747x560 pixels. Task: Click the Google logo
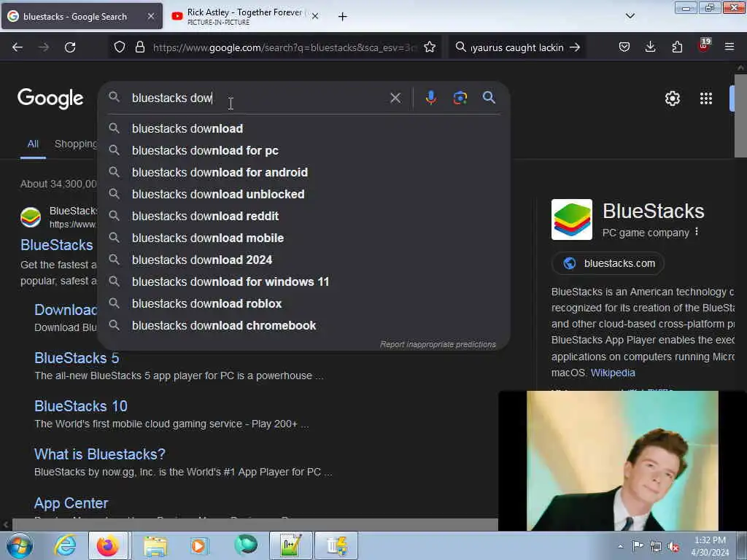pos(50,98)
